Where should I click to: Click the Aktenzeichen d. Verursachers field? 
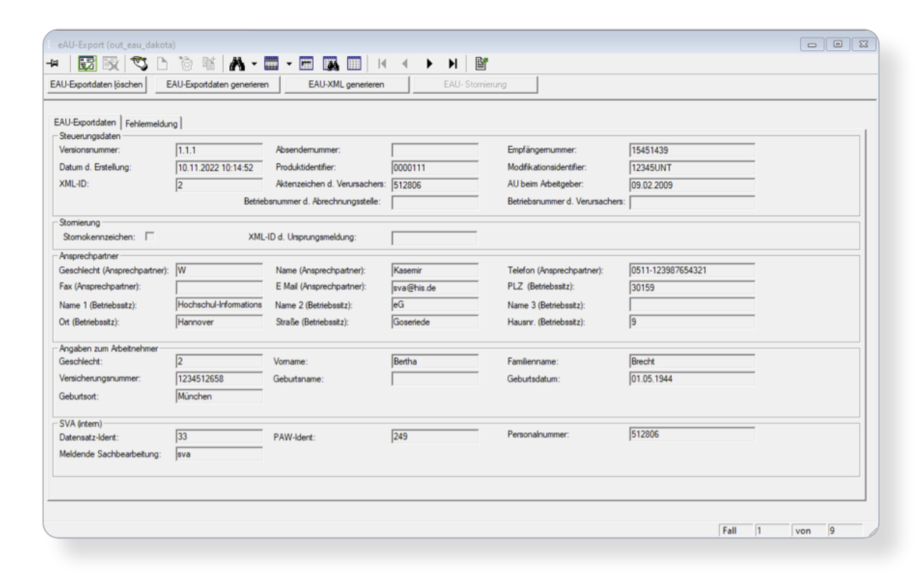435,185
